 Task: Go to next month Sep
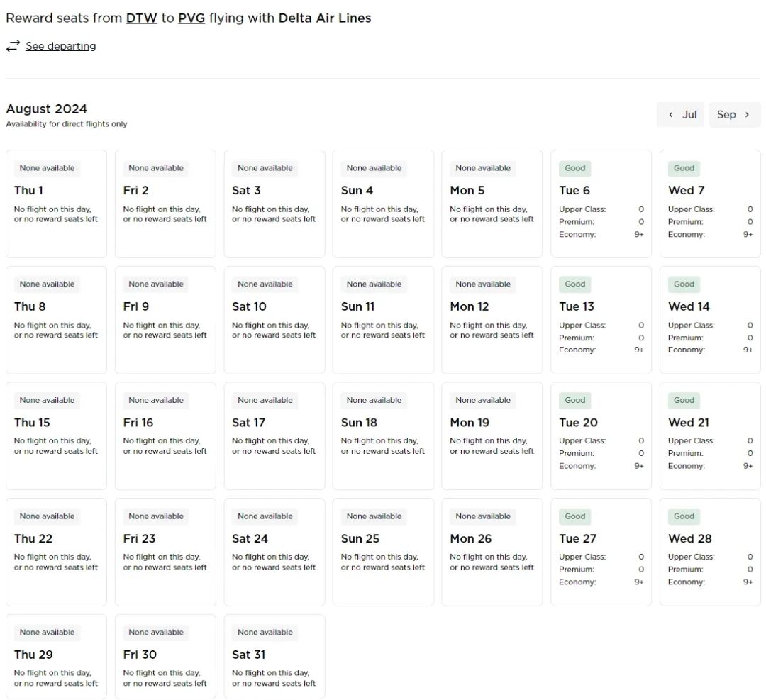734,114
